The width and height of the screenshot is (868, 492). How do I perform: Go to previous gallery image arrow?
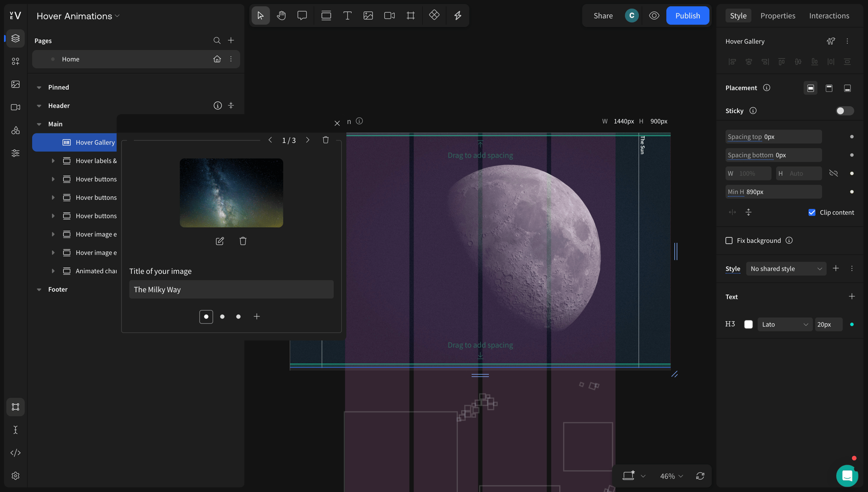pyautogui.click(x=270, y=140)
